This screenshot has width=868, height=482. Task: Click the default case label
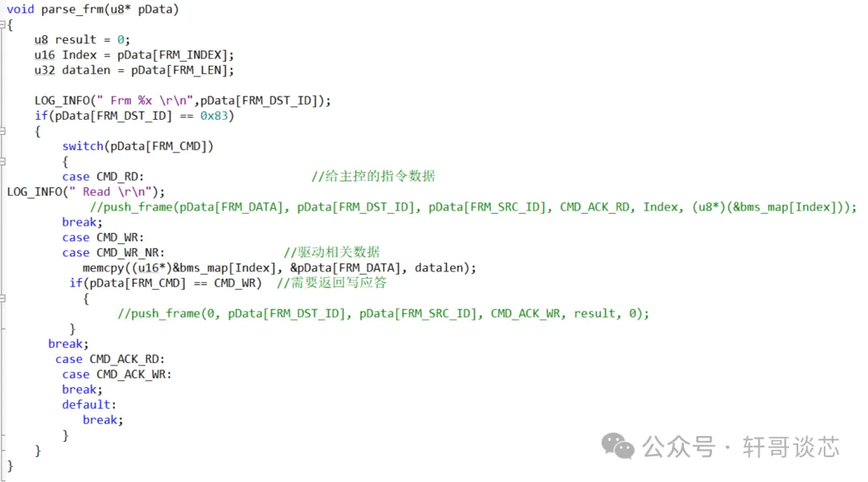click(x=88, y=405)
